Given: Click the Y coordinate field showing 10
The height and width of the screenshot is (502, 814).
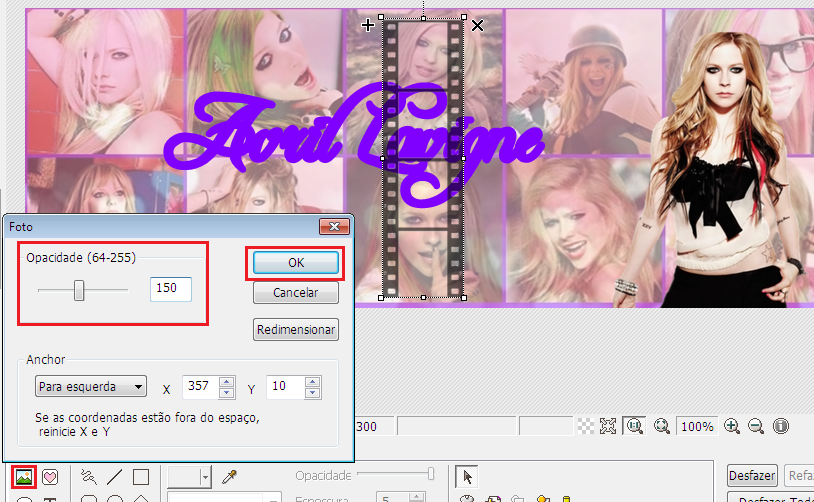Looking at the screenshot, I should pyautogui.click(x=286, y=387).
